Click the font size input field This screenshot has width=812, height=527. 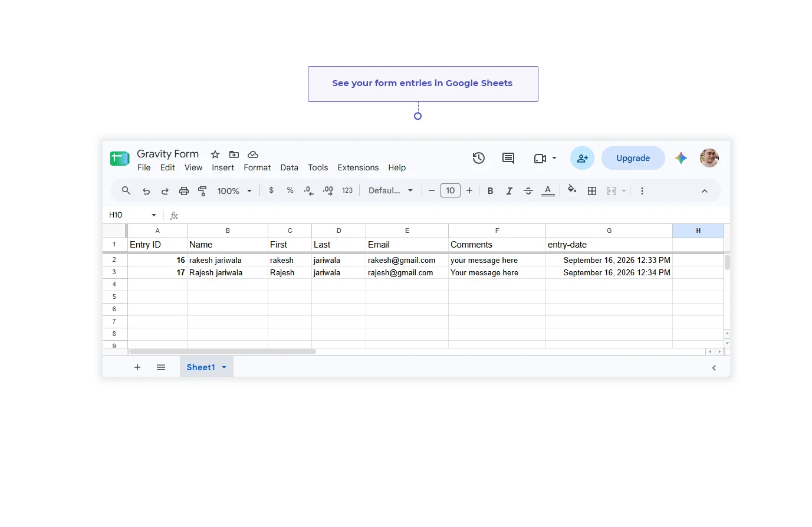pos(451,190)
